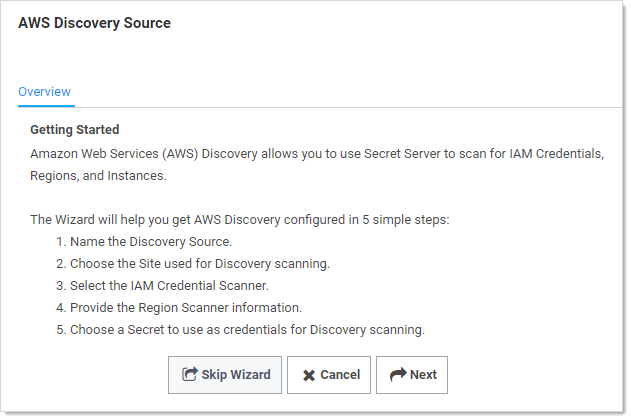This screenshot has height=420, width=631.
Task: Click step 4 Region Scanner information
Action: click(x=185, y=307)
